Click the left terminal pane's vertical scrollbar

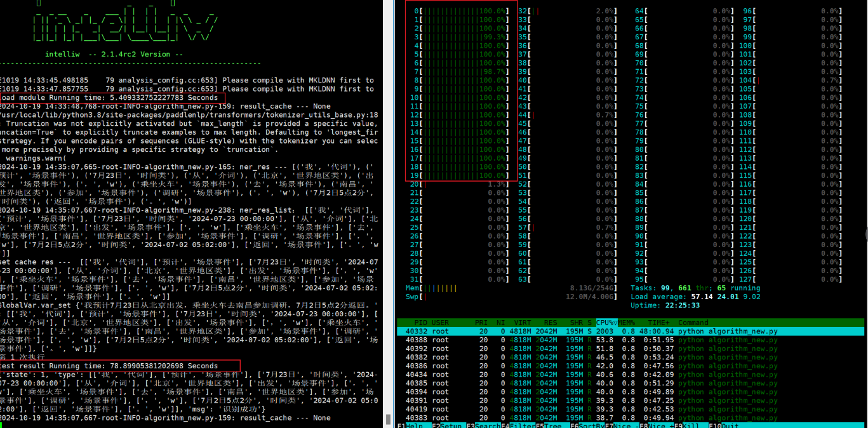click(387, 419)
